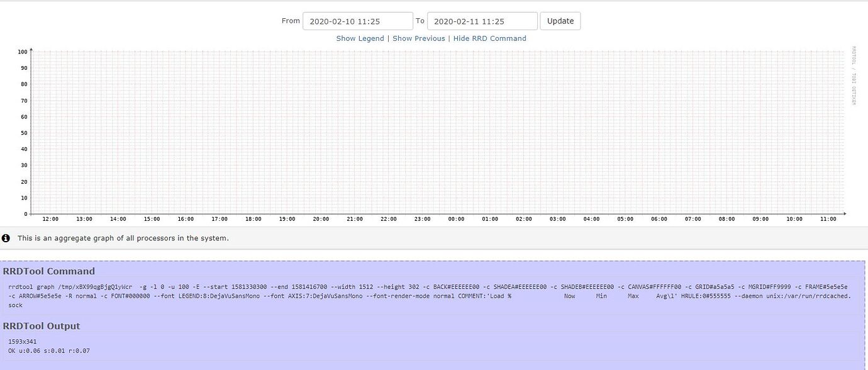
Task: Click the To date input field
Action: tap(482, 21)
